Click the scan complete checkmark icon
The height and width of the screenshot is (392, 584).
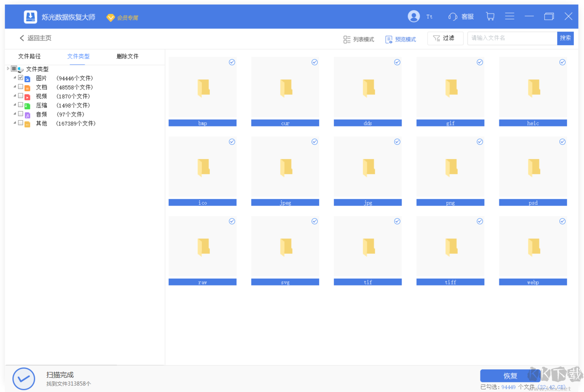click(23, 378)
